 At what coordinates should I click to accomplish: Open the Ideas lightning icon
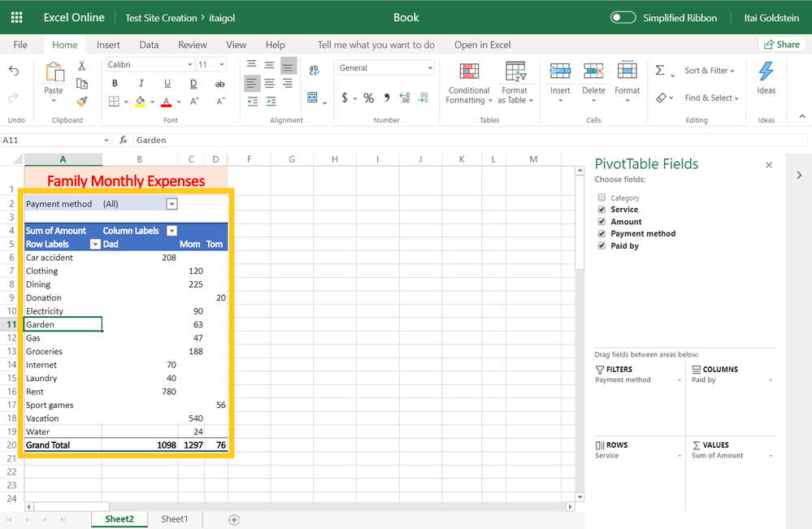[x=766, y=72]
